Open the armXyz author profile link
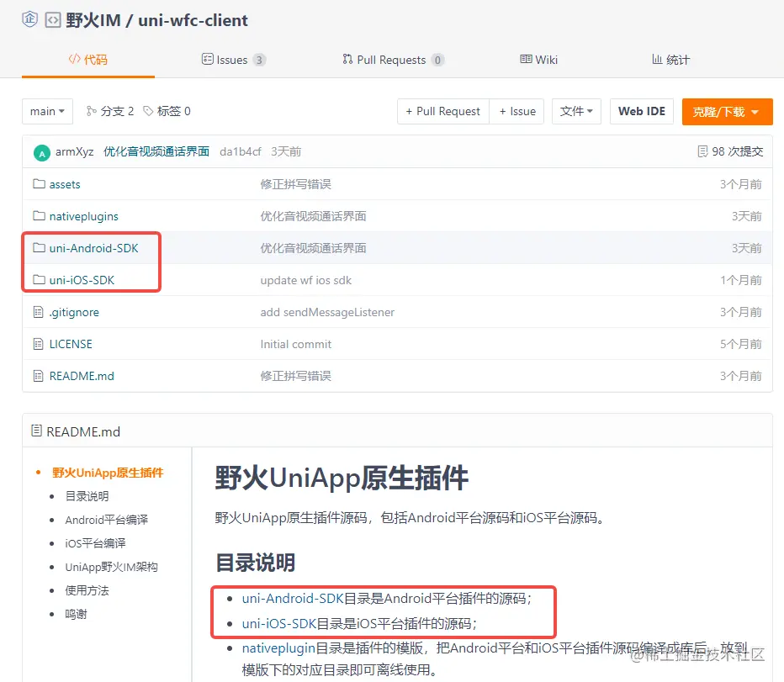 pyautogui.click(x=75, y=151)
